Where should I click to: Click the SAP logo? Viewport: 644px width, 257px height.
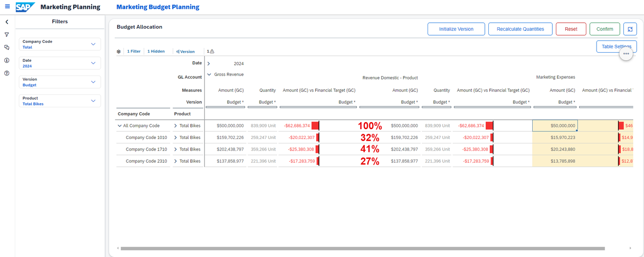pyautogui.click(x=25, y=7)
